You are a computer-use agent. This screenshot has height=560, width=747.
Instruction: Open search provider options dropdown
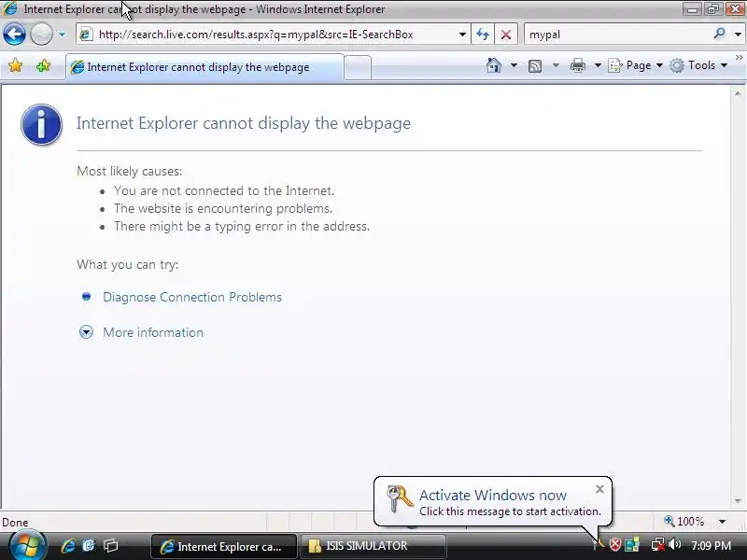[738, 35]
